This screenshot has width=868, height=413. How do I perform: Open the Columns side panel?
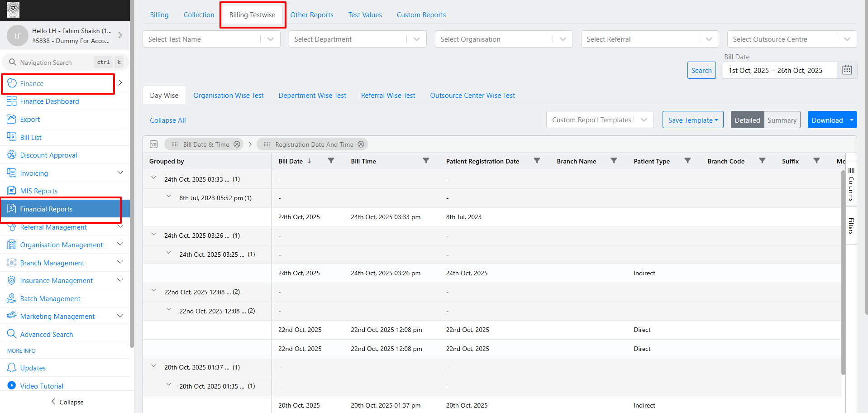[x=851, y=185]
